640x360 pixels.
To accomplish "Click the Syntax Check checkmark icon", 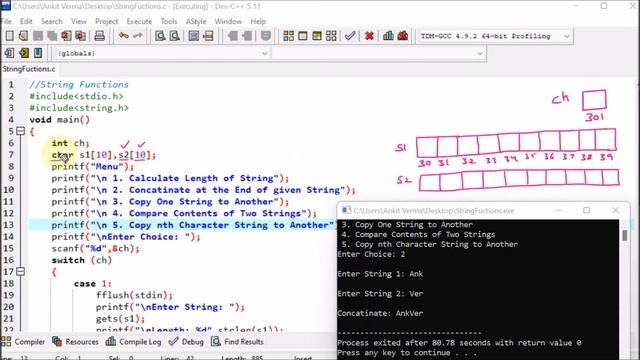I will click(x=350, y=36).
